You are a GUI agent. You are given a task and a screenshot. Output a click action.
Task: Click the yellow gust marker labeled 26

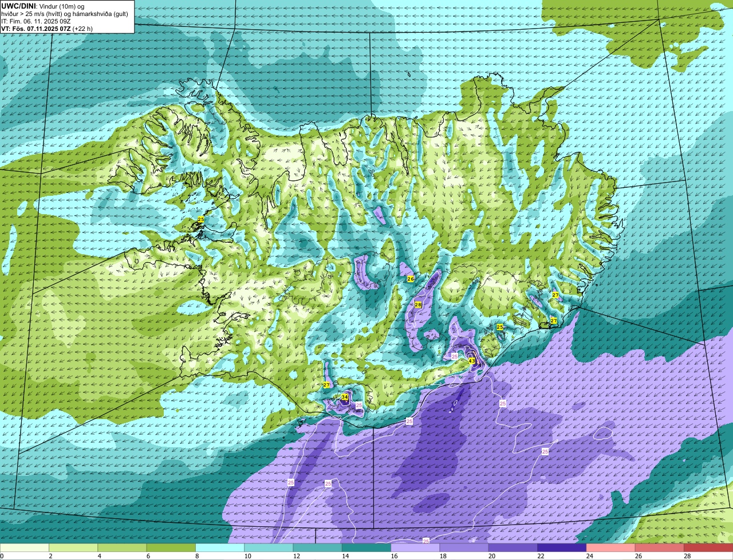[411, 279]
